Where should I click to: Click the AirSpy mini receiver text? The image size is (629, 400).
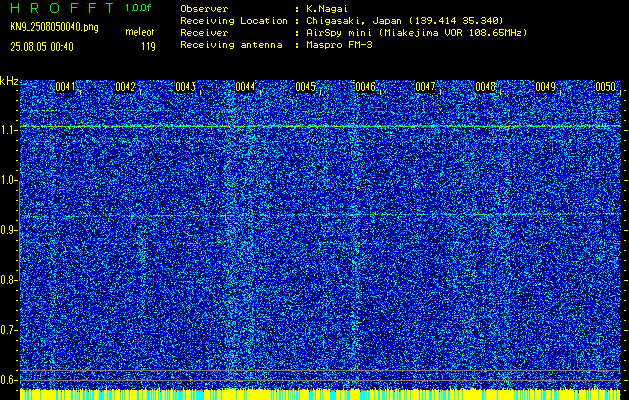click(416, 32)
